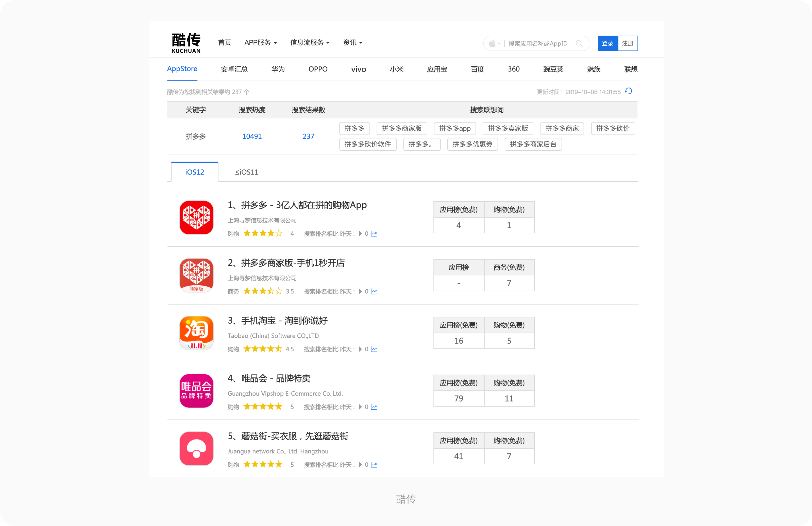Open trend chart icon for 蘑菇街 row
This screenshot has height=526, width=812.
(374, 465)
